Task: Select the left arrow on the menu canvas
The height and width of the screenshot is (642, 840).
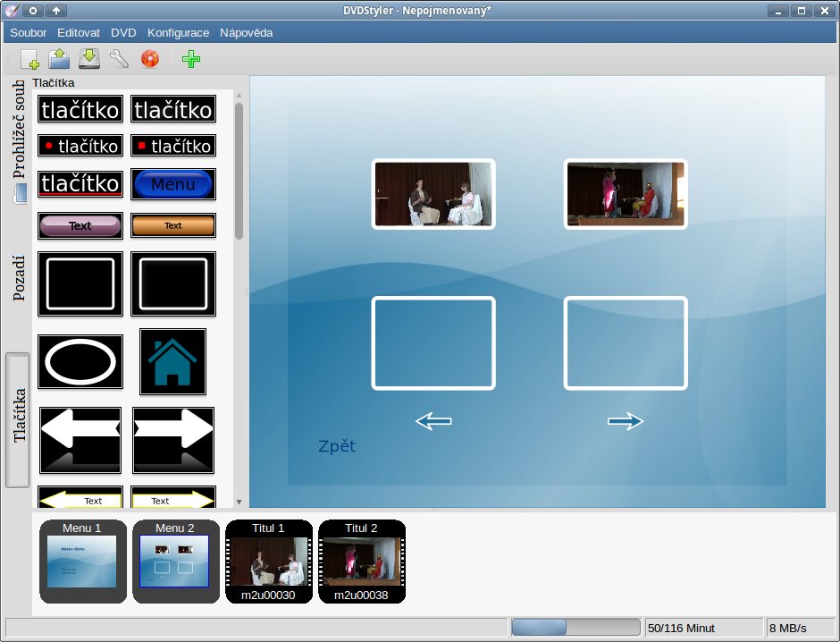Action: point(433,421)
